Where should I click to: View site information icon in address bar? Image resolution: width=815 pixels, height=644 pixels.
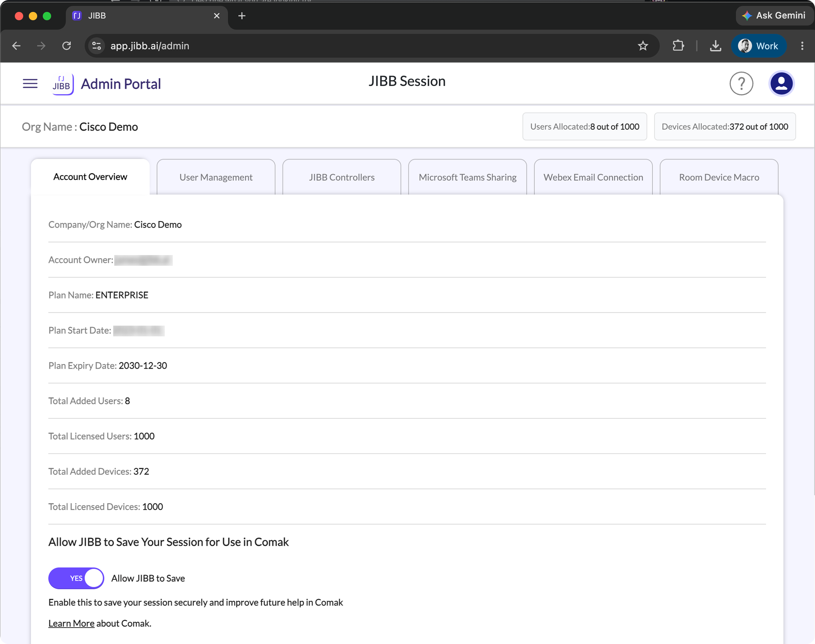tap(97, 46)
